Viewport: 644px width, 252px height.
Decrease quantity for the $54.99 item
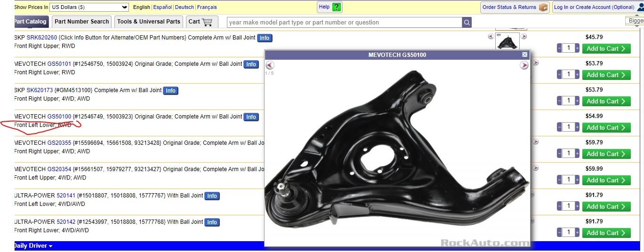pyautogui.click(x=559, y=127)
